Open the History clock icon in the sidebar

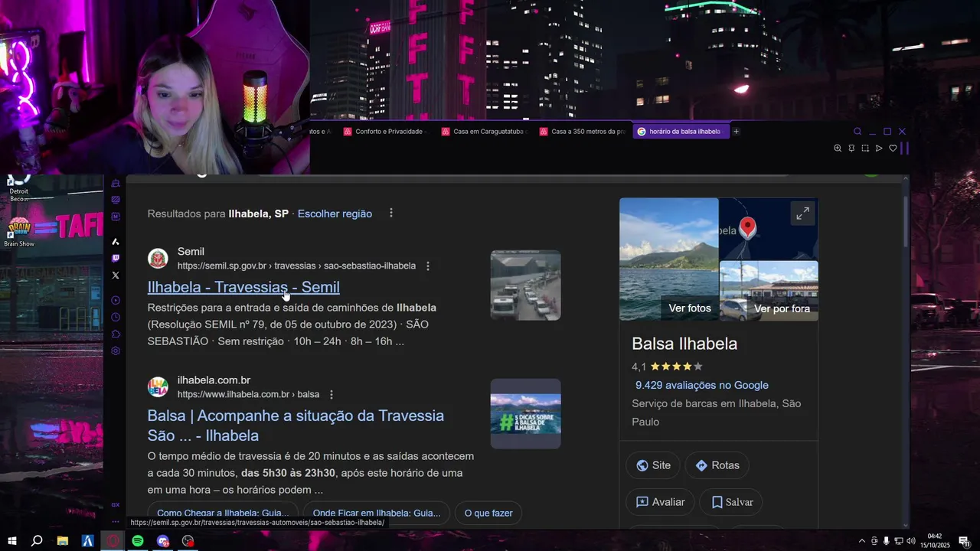[x=116, y=317]
